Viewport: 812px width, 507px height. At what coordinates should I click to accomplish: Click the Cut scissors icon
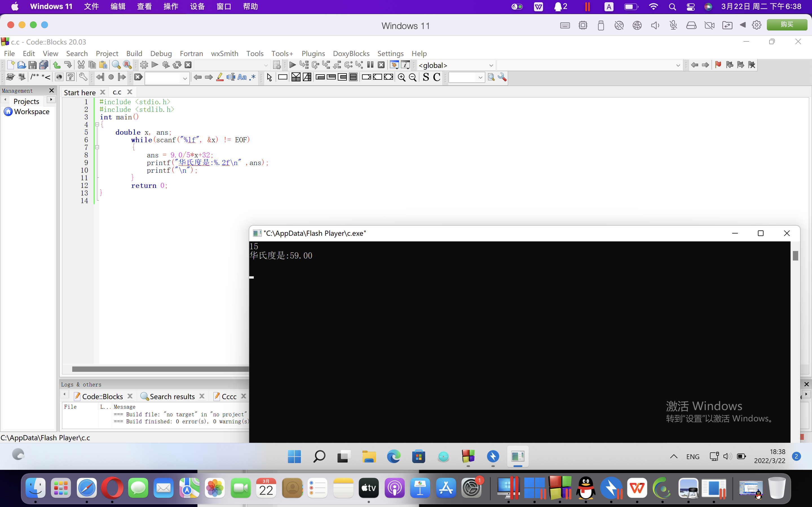tap(81, 65)
